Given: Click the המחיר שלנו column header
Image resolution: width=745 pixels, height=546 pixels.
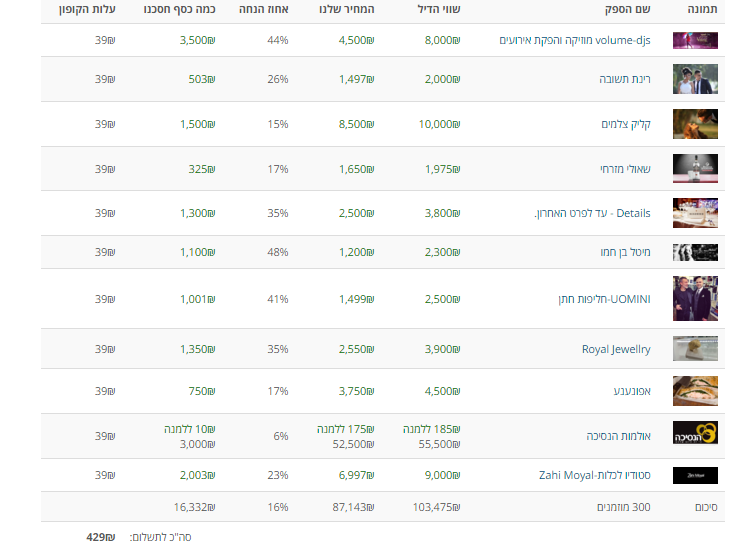Looking at the screenshot, I should click(x=346, y=9).
